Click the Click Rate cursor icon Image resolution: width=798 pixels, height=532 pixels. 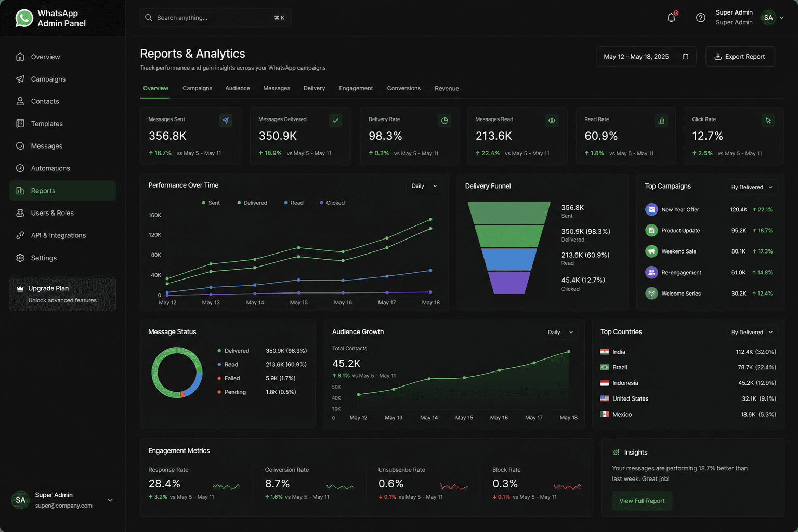point(768,121)
